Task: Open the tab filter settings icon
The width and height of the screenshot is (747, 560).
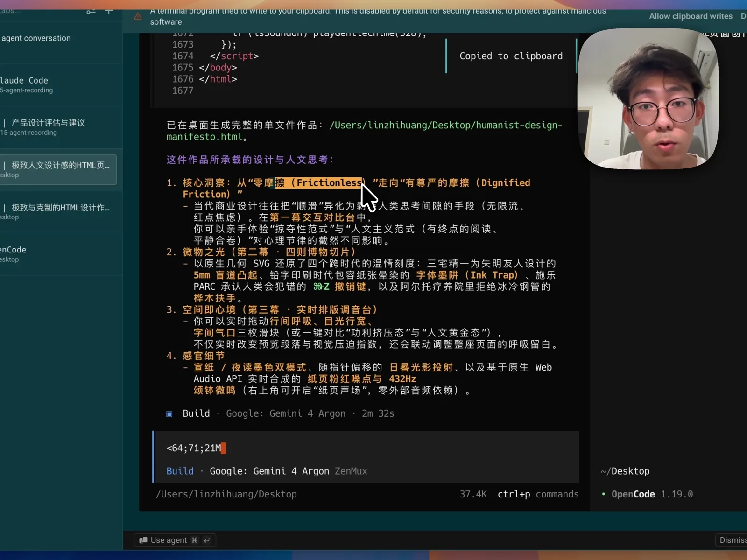Action: tap(91, 11)
